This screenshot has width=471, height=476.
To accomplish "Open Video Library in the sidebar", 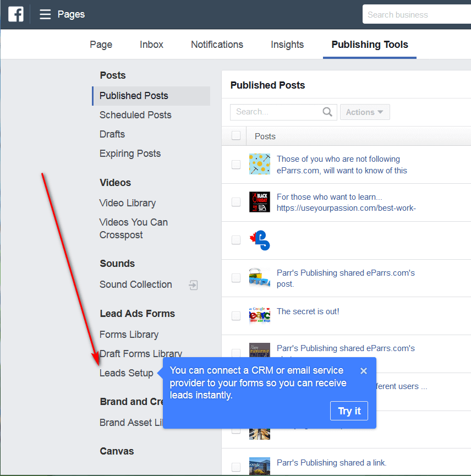I will 128,203.
